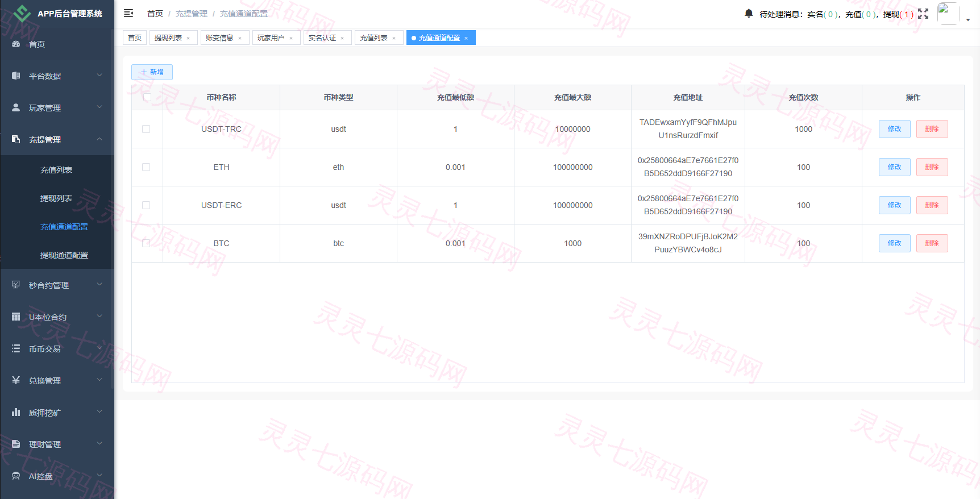Open the user avatar menu
This screenshot has height=499, width=980.
pos(948,14)
